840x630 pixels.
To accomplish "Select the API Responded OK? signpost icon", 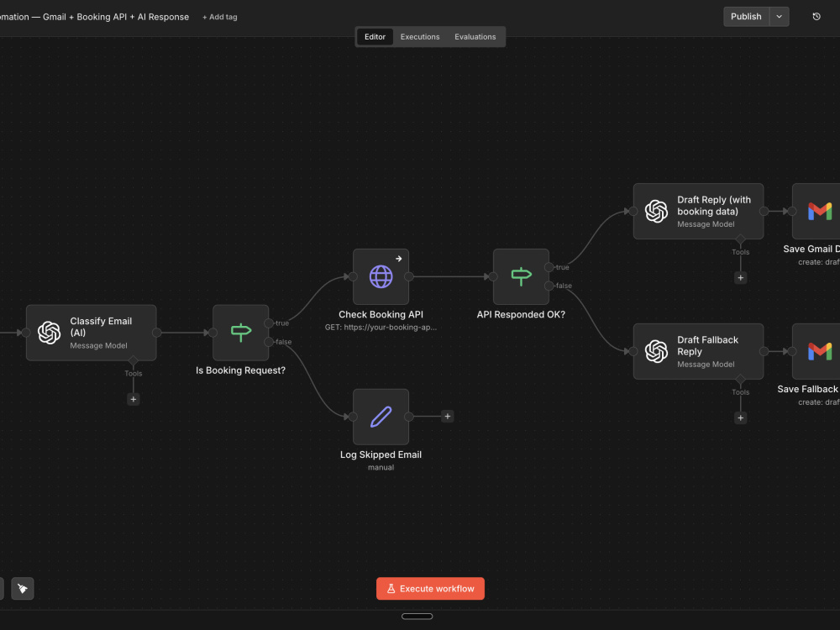I will pos(521,276).
